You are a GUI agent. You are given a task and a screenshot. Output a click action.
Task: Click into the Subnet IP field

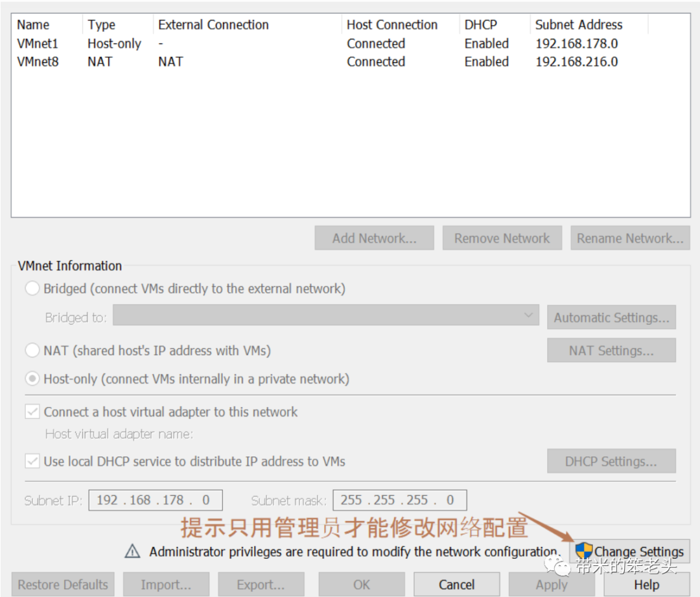click(x=156, y=500)
